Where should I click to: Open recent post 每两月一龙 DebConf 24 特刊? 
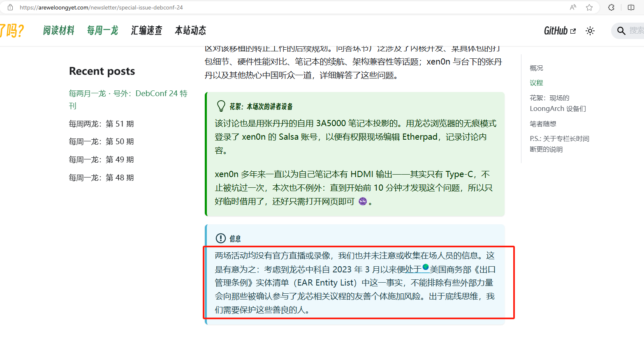128,99
